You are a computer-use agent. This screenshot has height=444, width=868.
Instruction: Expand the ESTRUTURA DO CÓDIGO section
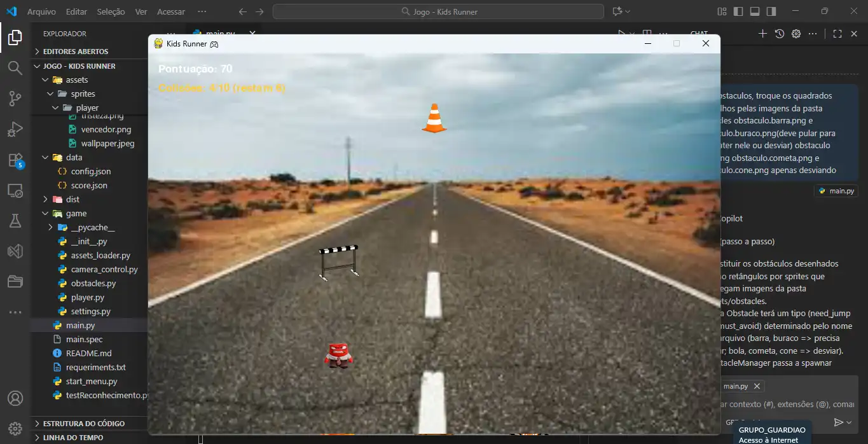click(83, 423)
